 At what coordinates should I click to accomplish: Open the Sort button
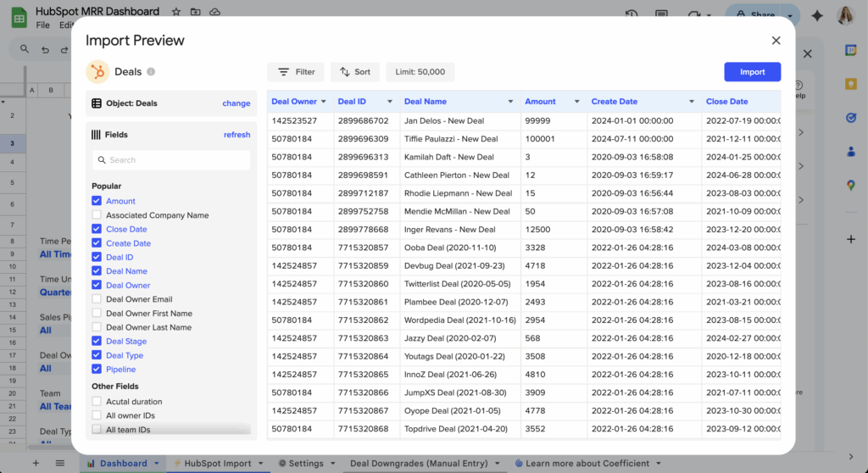(x=355, y=72)
